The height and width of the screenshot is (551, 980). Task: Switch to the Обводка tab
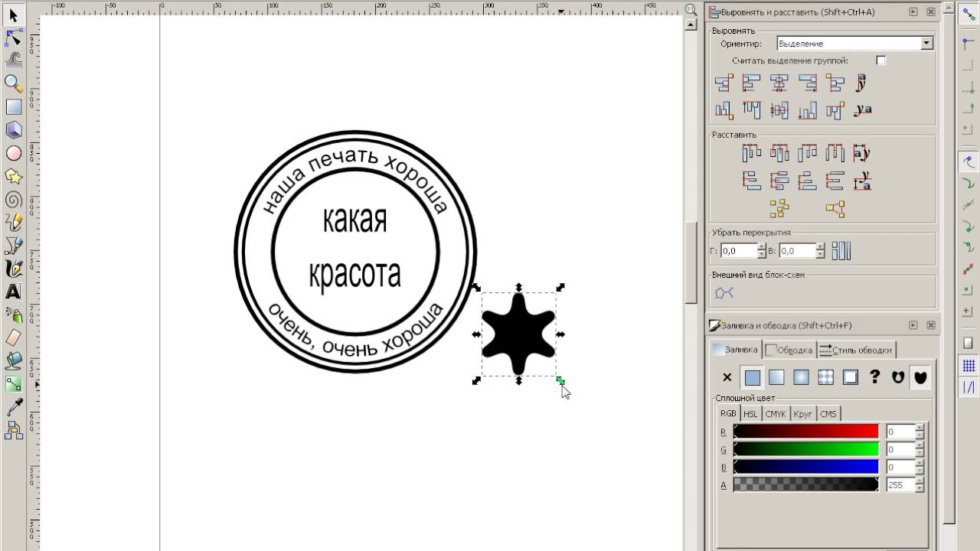(x=789, y=350)
